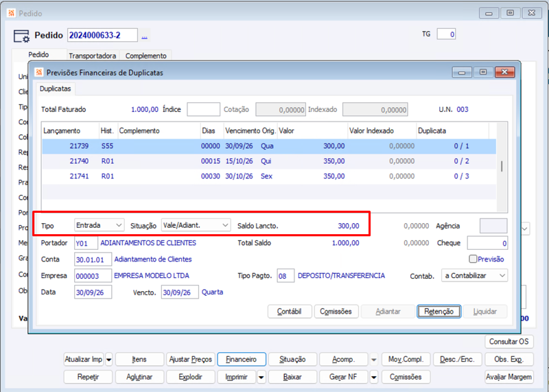Click the Mov.Compl. button
Viewport: 549px width, 392px height.
coord(406,360)
